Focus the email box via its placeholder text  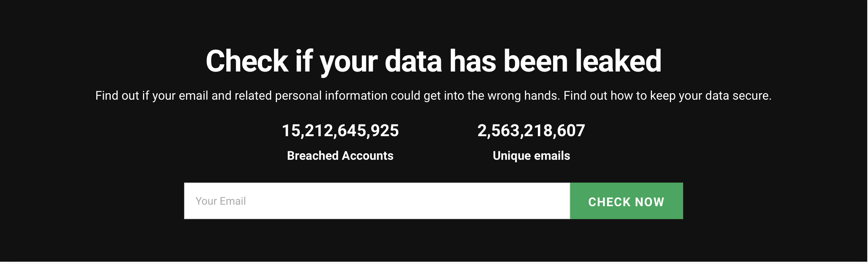pyautogui.click(x=221, y=201)
